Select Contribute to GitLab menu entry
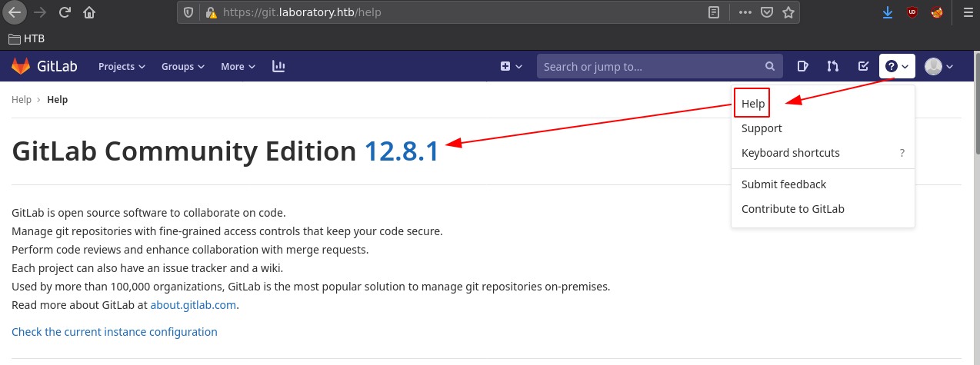 (792, 209)
